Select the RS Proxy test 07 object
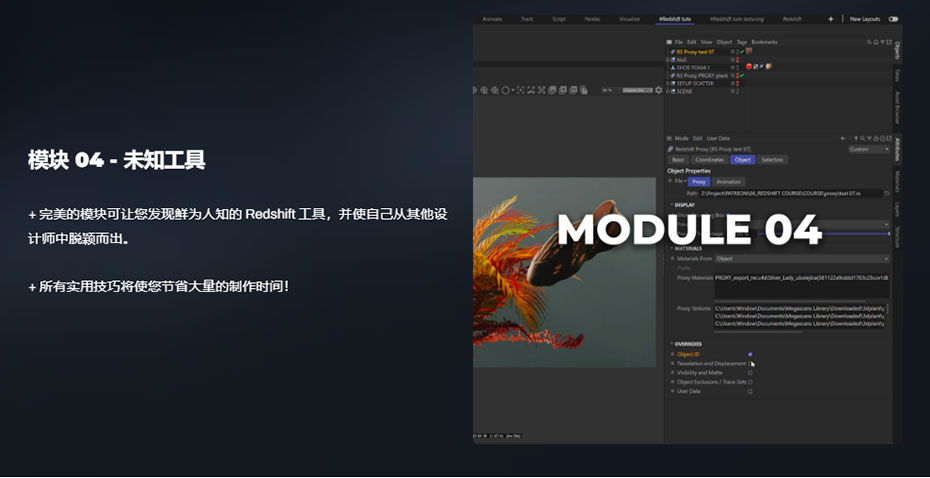930x478 pixels. pos(695,52)
